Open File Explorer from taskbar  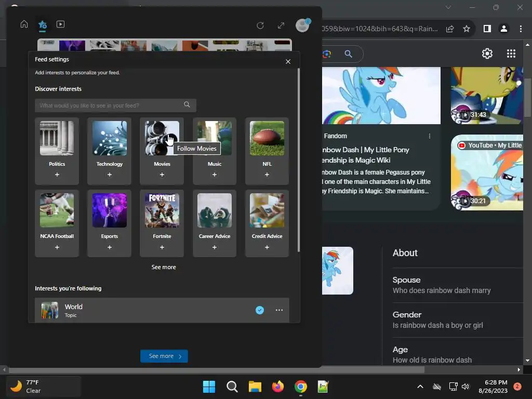[255, 387]
